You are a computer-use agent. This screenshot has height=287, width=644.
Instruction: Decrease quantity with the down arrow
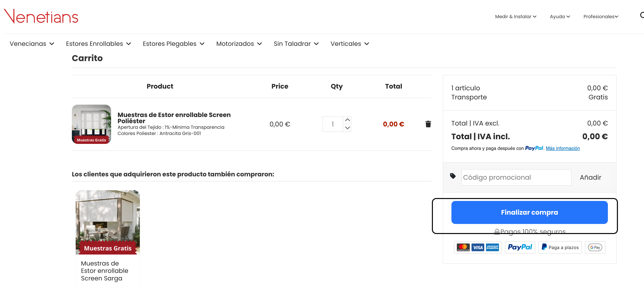point(347,128)
